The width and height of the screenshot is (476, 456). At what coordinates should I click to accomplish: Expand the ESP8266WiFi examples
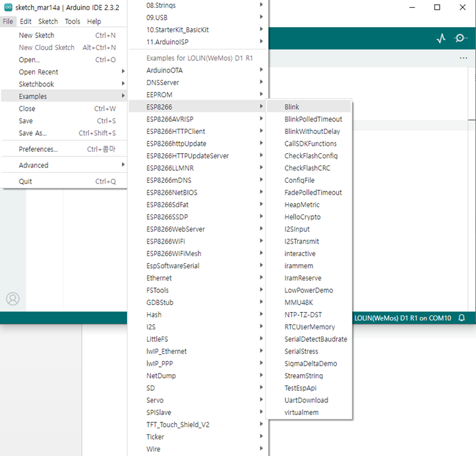tap(198, 242)
